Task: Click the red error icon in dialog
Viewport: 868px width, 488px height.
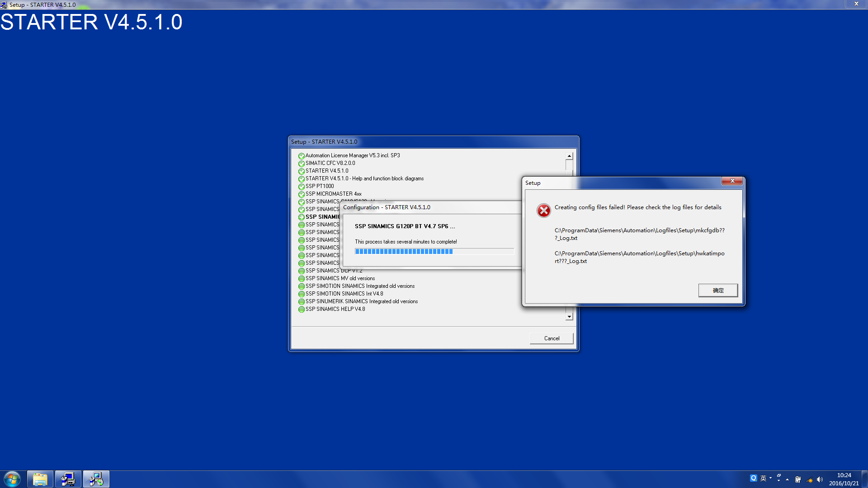Action: pyautogui.click(x=543, y=211)
